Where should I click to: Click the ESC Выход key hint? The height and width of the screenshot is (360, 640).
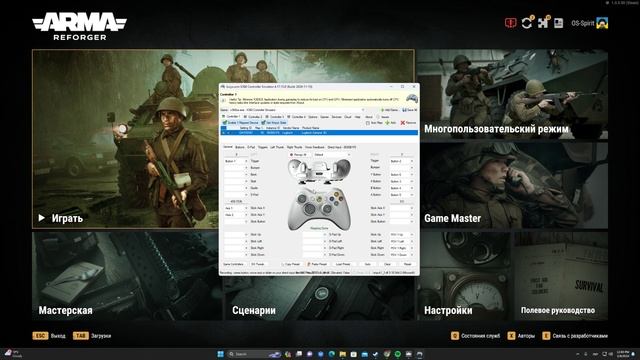(x=49, y=336)
